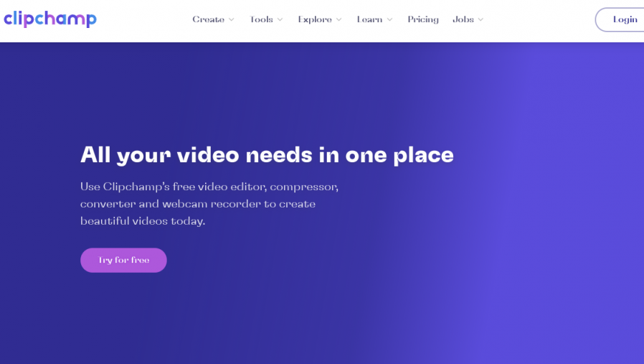Viewport: 644px width, 364px height.
Task: Open the Tools menu
Action: 261,19
